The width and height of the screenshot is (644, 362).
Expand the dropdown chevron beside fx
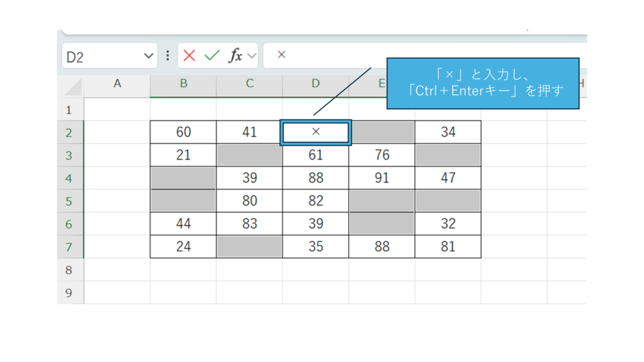(x=252, y=56)
